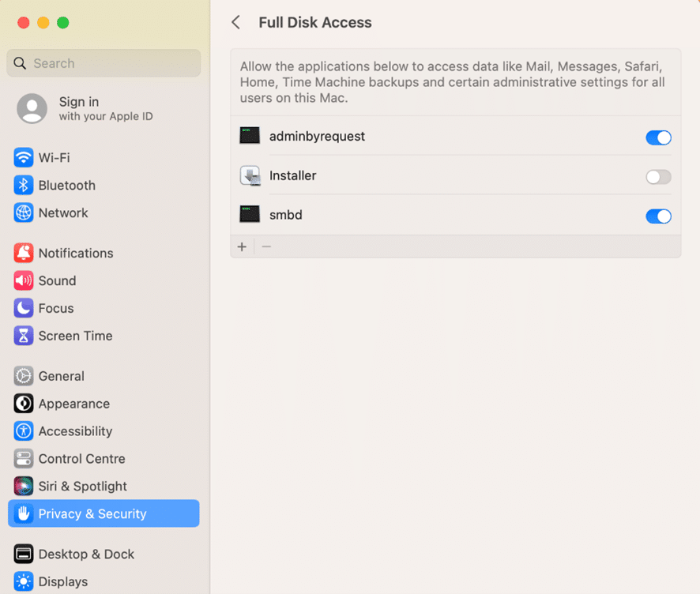Open Screen Time hourglass icon
700x594 pixels.
click(23, 336)
